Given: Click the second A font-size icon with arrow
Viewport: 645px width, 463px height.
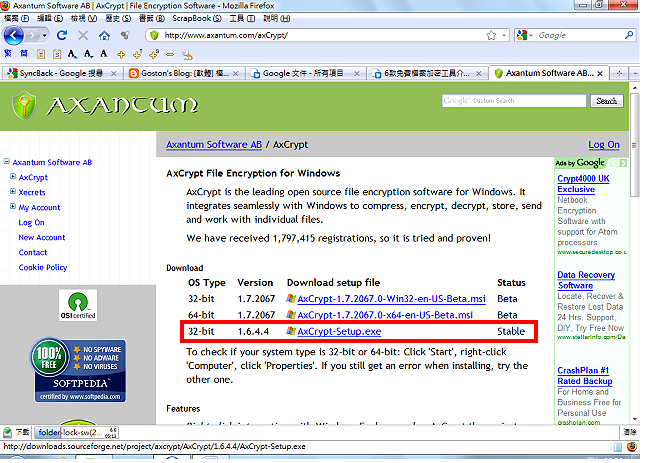Looking at the screenshot, I should (x=88, y=54).
